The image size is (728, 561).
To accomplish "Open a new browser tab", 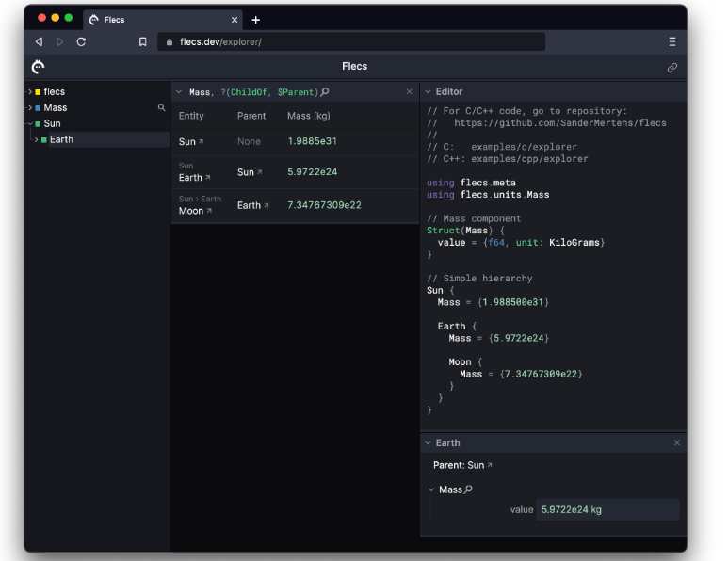I will pyautogui.click(x=255, y=20).
